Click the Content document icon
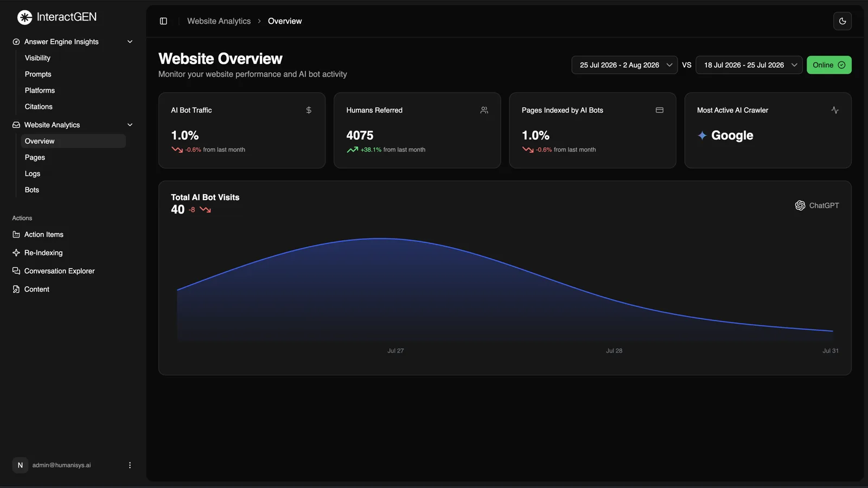Viewport: 868px width, 488px height. click(16, 290)
